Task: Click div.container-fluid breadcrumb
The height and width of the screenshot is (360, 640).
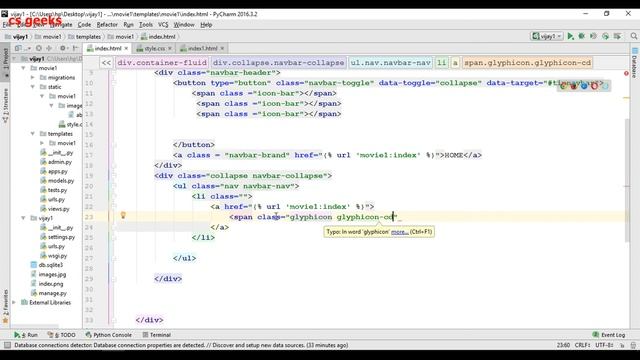Action: pyautogui.click(x=162, y=63)
